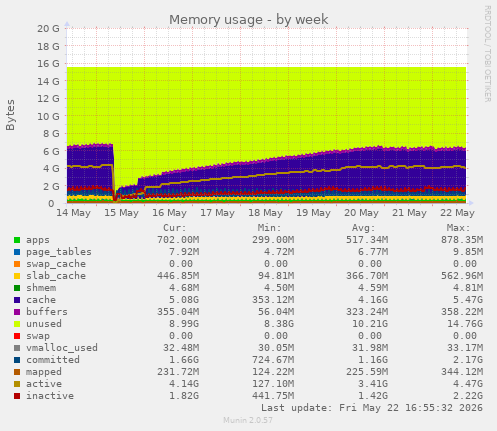The height and width of the screenshot is (431, 497).
Task: Click the navy committed legend swatch
Action: point(17,360)
